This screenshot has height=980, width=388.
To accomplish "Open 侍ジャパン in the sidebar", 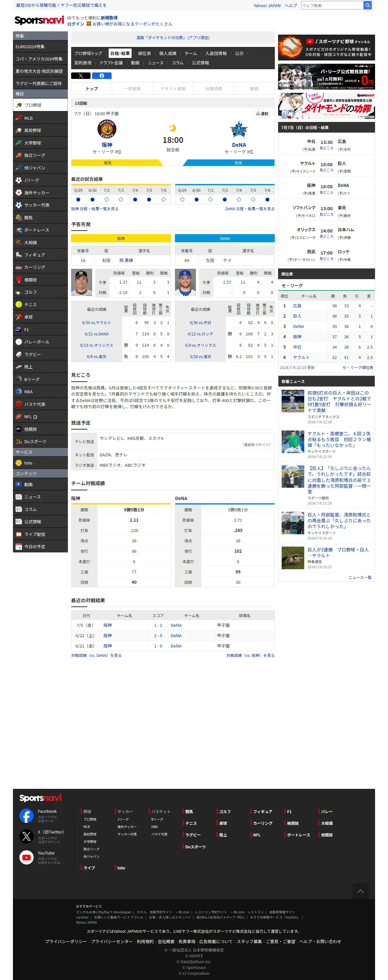I will (x=40, y=168).
